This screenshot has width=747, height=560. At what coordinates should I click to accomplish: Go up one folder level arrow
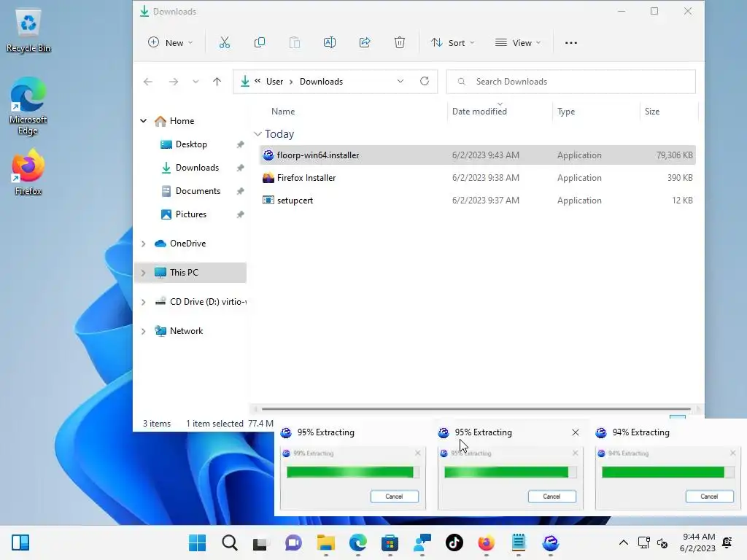coord(217,82)
